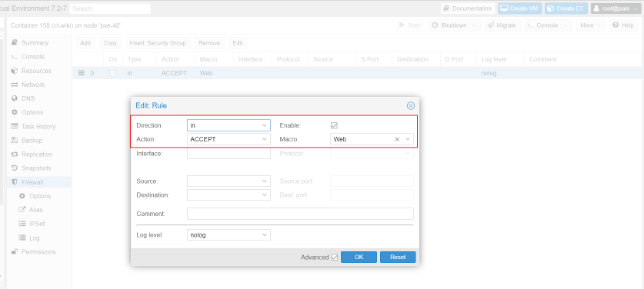Click the Permissions unlock icon
This screenshot has height=289, width=644.
(x=15, y=251)
